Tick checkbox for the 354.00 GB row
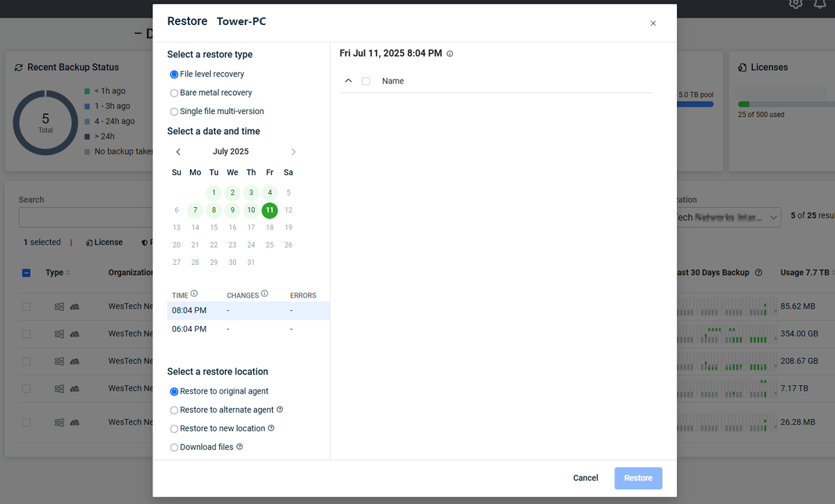 [x=26, y=334]
